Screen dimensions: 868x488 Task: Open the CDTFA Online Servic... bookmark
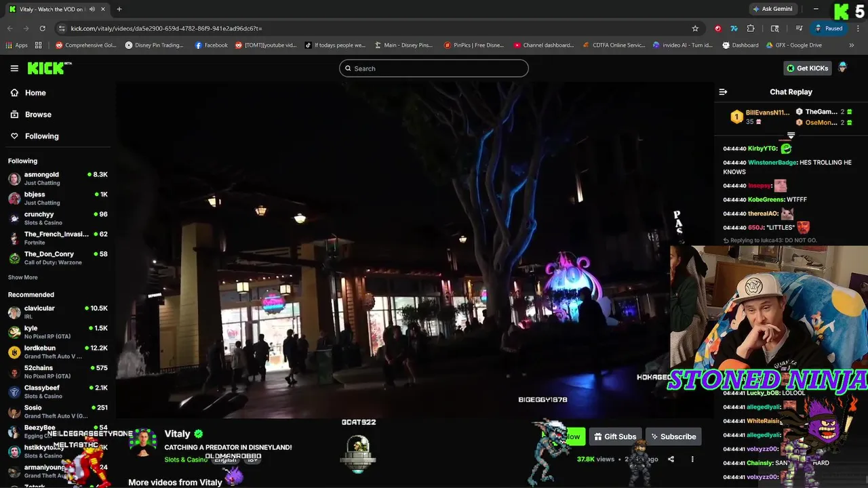614,45
